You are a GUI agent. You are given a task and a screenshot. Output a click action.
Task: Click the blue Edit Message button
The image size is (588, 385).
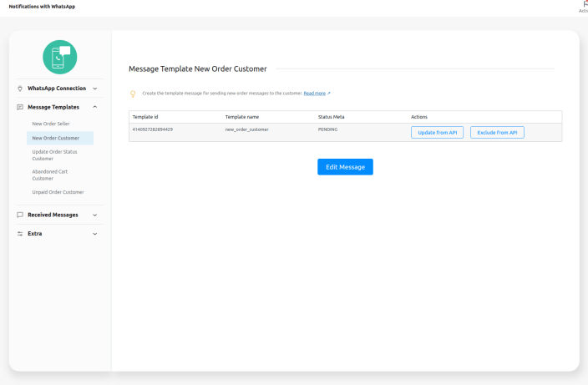click(x=345, y=167)
